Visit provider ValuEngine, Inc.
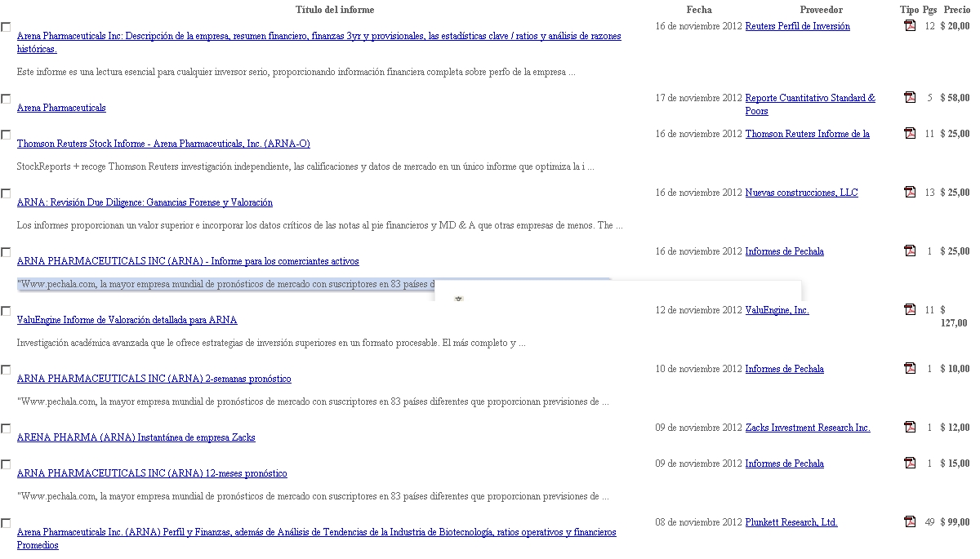Viewport: 980px width, 559px height. pos(777,310)
